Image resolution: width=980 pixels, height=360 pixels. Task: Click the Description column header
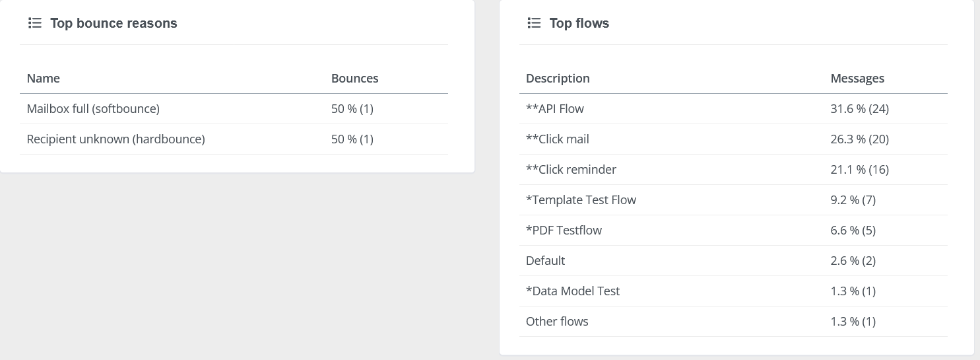click(558, 78)
